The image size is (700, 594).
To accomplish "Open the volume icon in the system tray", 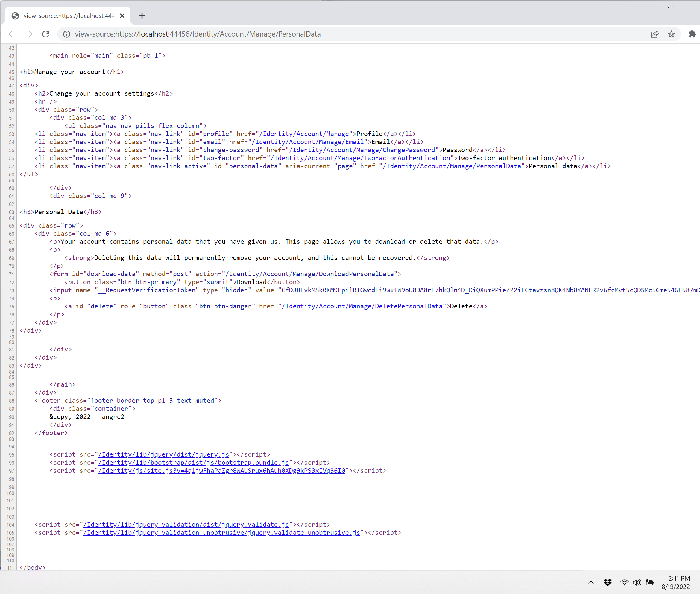I will click(637, 582).
